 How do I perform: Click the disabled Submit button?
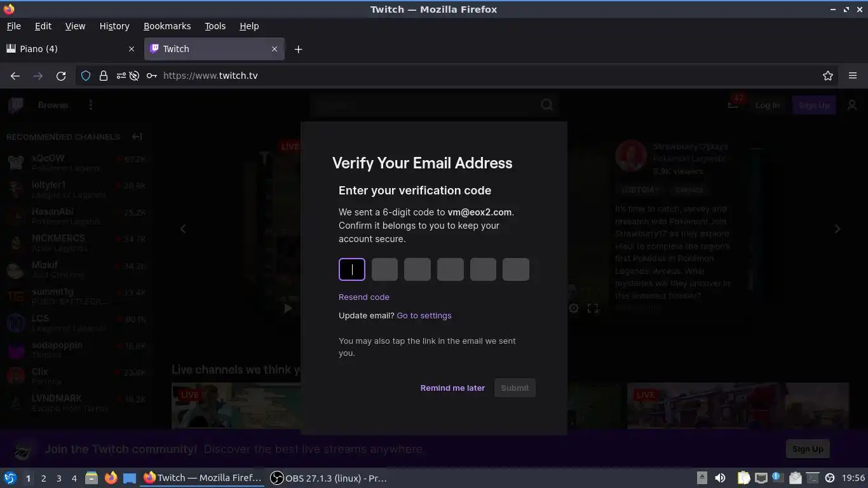(x=515, y=388)
